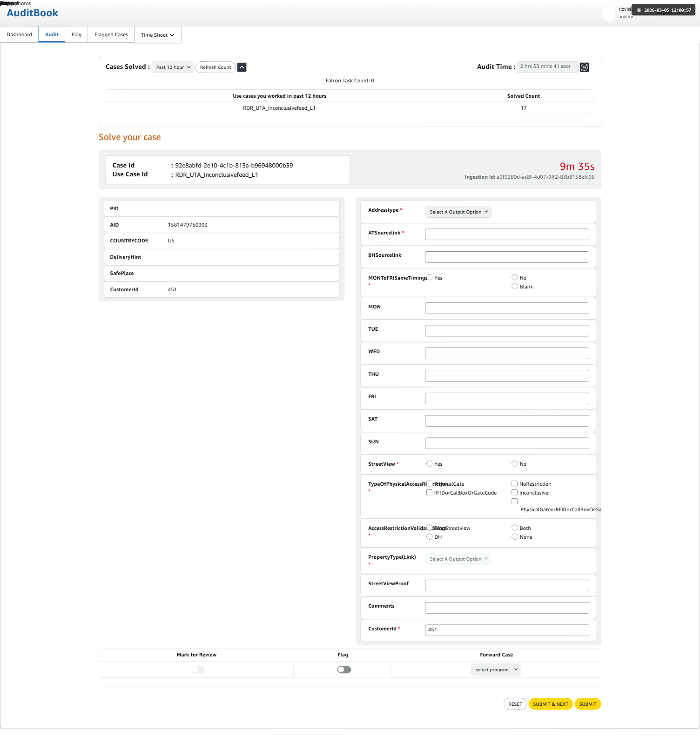The width and height of the screenshot is (700, 736).
Task: Click the MON timing input field
Action: point(507,308)
